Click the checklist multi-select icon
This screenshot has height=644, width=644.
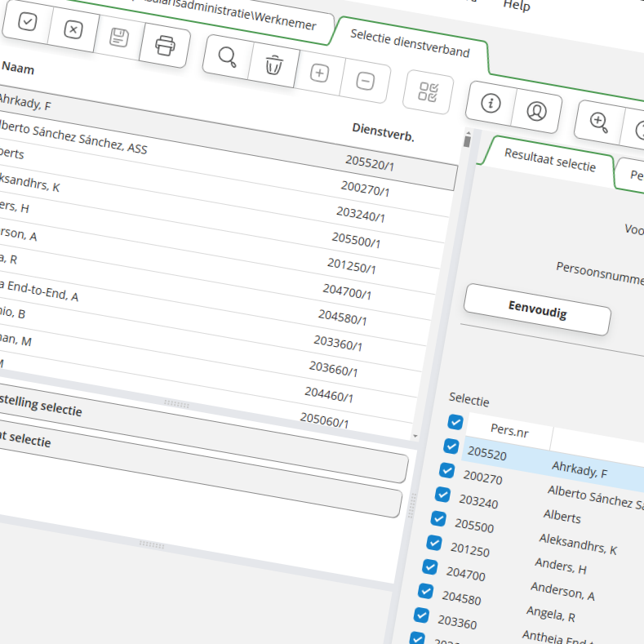click(x=428, y=92)
